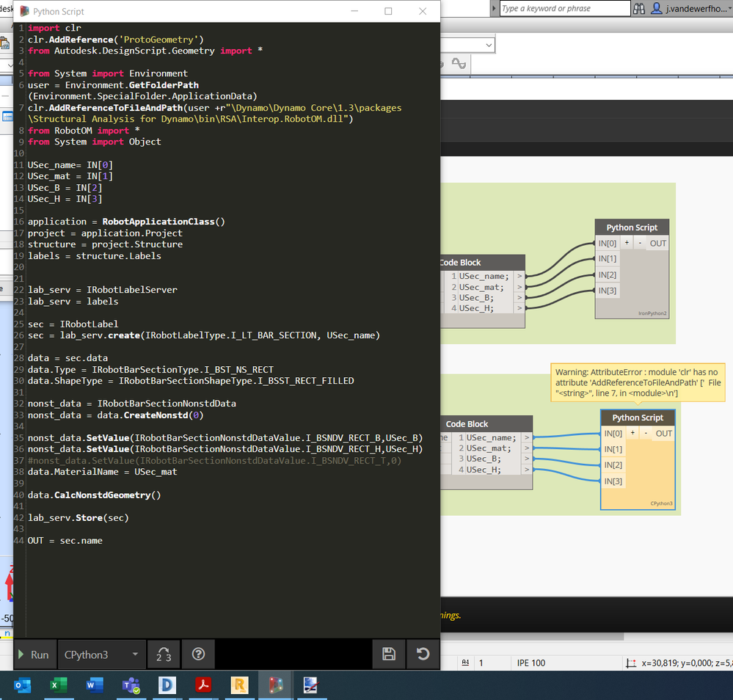Open Excel from the taskbar
Screen dimensions: 733x700
[58, 685]
